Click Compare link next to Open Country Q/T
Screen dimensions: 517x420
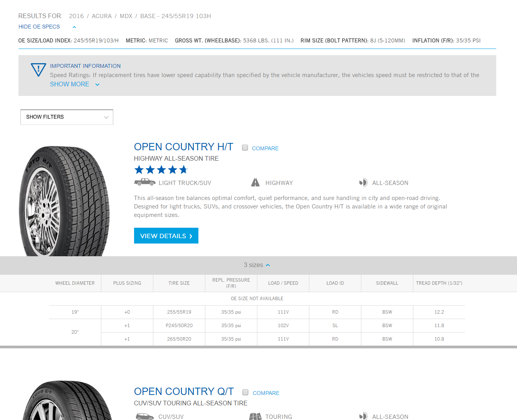[266, 393]
